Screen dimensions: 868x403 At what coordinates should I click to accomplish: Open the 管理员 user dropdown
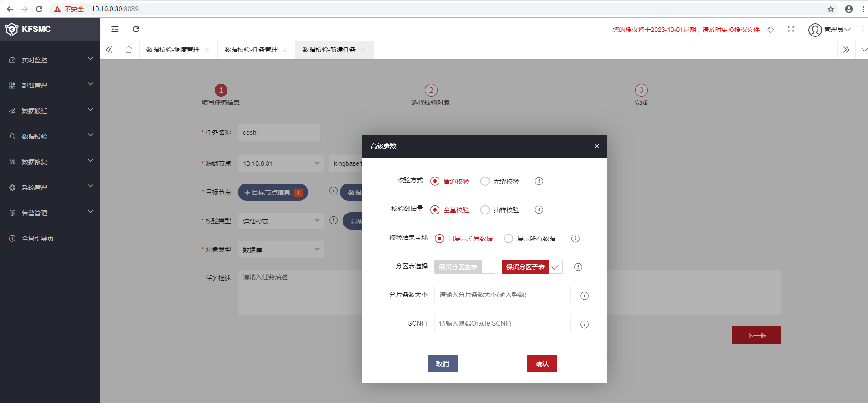coord(830,30)
